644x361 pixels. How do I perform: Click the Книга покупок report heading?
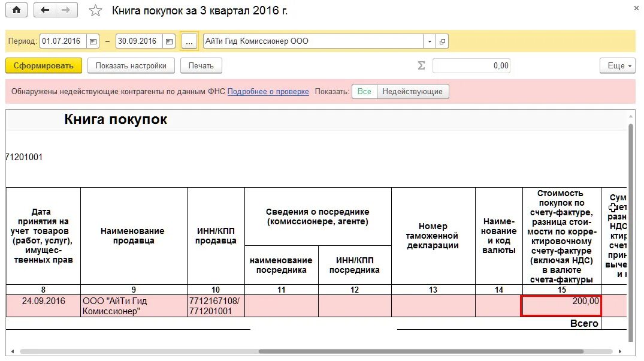tap(116, 120)
